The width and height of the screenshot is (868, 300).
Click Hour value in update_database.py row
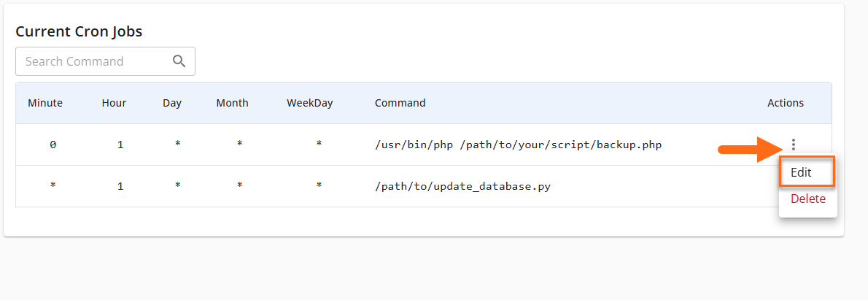click(x=120, y=186)
